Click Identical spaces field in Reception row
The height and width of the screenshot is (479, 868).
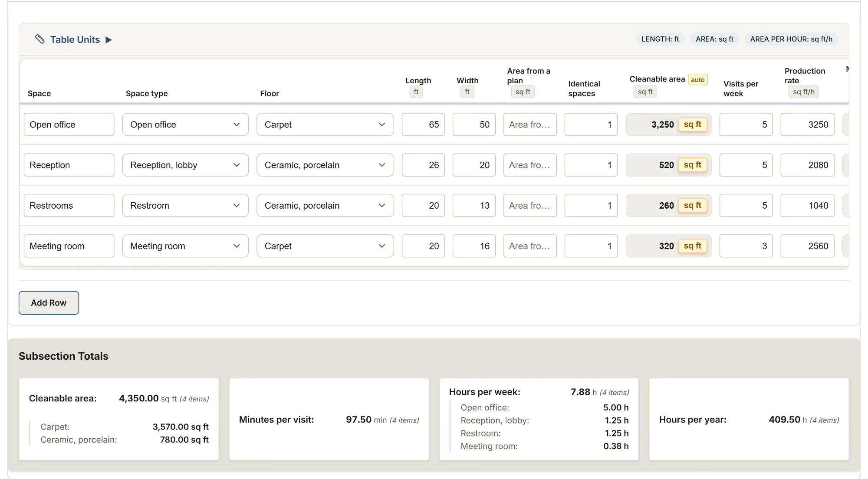pos(591,165)
